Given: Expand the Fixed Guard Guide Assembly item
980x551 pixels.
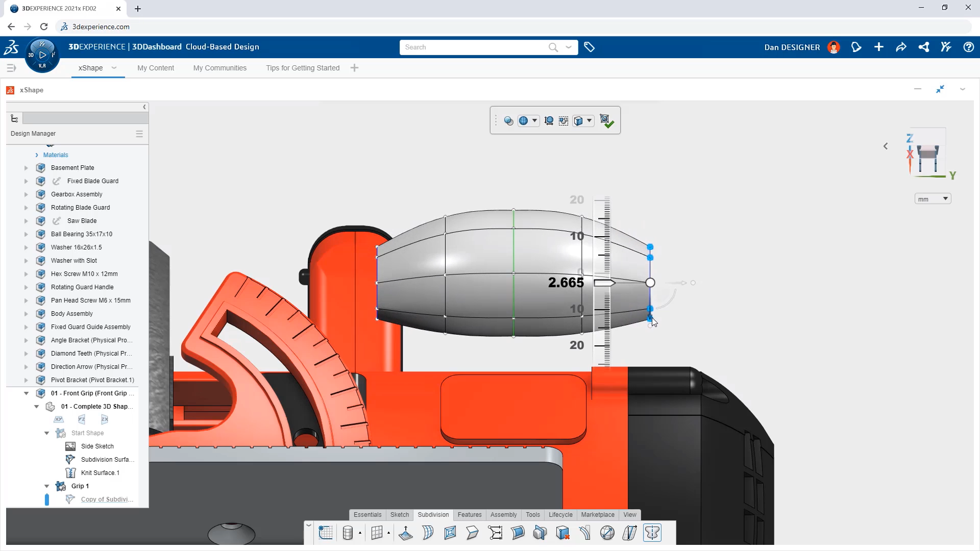Looking at the screenshot, I should 25,327.
